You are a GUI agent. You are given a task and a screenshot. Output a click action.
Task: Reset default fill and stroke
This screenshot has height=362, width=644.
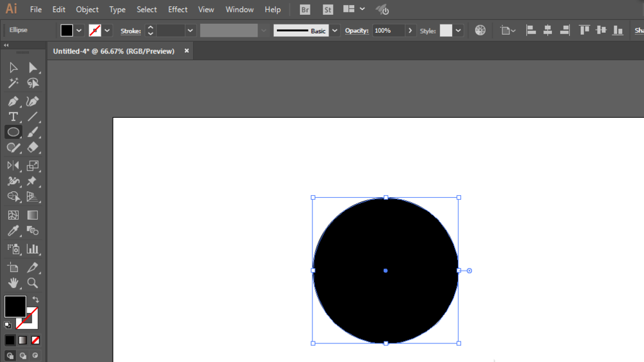(7, 325)
